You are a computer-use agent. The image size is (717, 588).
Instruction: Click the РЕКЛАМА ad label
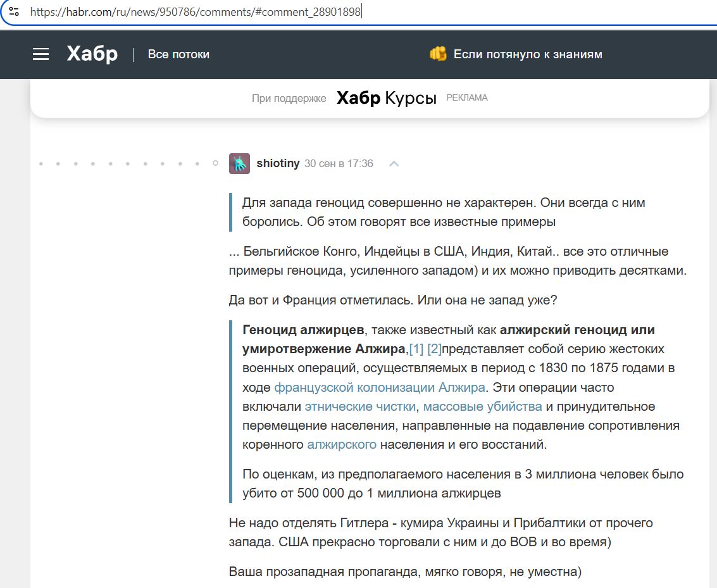[x=467, y=98]
